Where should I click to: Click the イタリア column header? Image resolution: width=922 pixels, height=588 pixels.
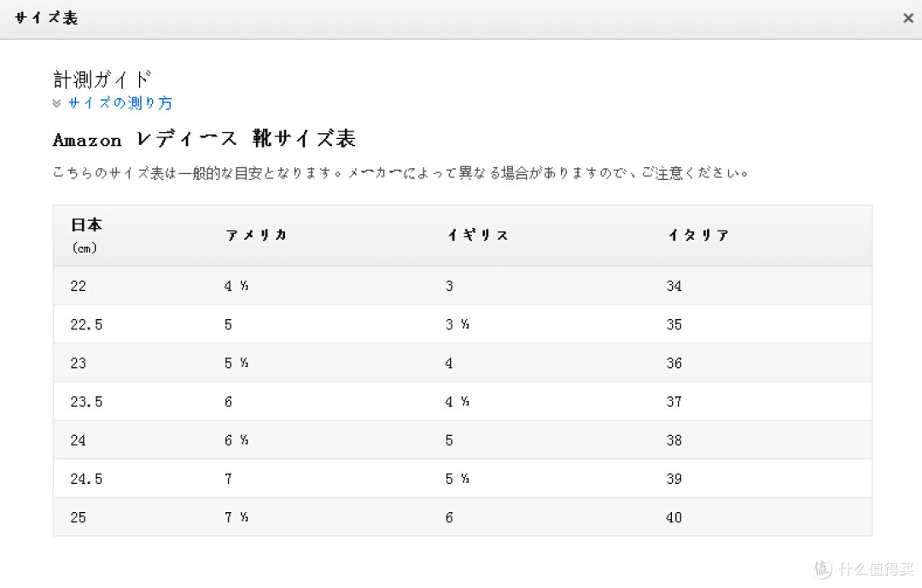click(x=698, y=236)
